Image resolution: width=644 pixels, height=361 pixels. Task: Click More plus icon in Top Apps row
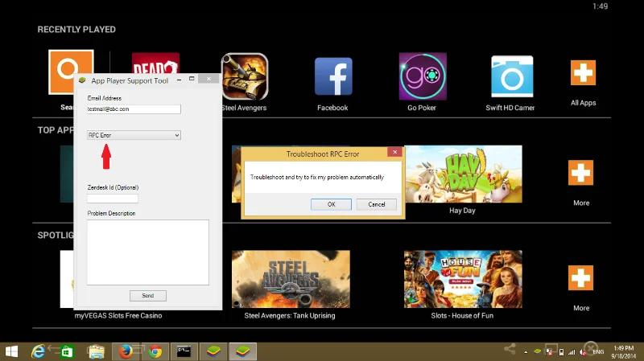[580, 173]
